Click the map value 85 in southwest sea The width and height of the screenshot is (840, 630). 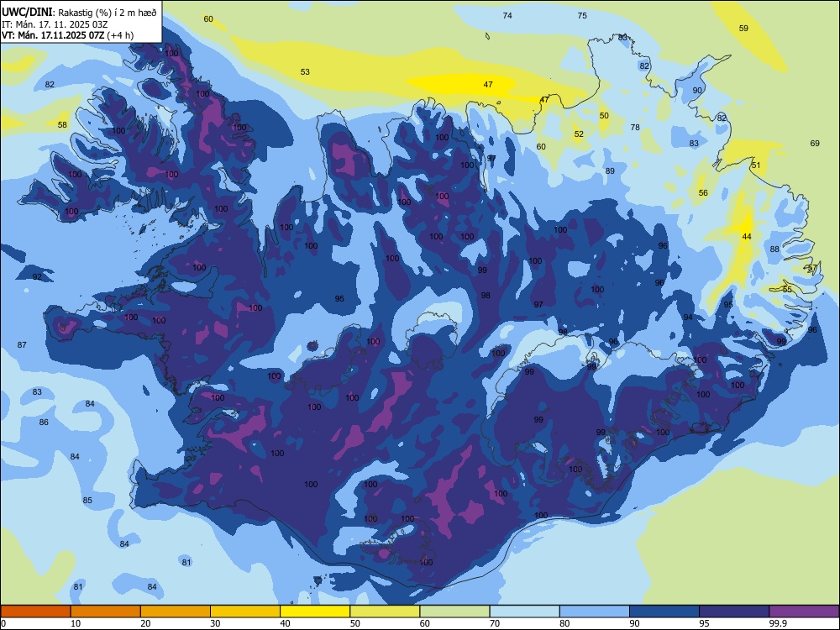pos(87,501)
